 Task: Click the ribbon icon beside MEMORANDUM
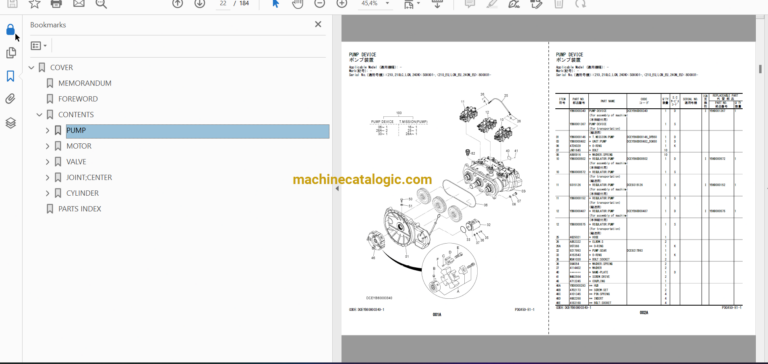(49, 83)
